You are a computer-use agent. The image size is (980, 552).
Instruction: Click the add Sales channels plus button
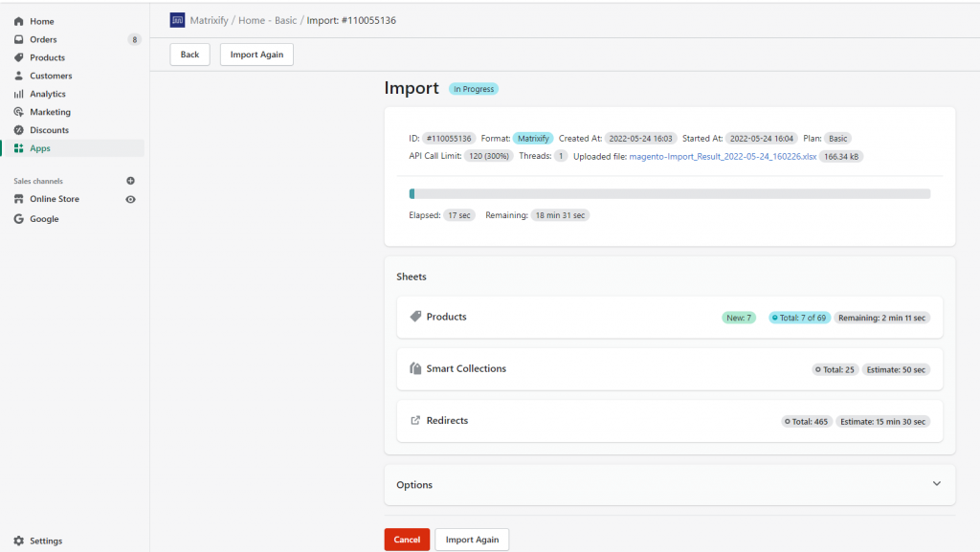click(131, 181)
